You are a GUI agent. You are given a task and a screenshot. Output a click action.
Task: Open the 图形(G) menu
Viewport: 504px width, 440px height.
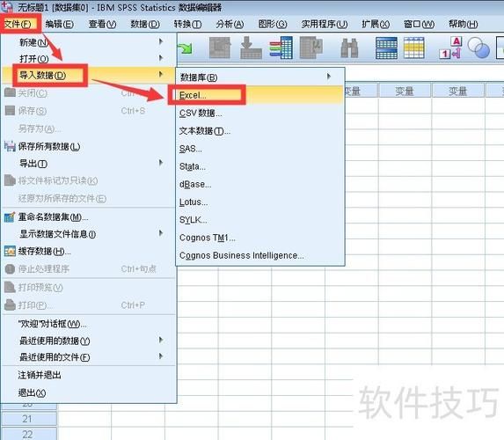[x=273, y=24]
